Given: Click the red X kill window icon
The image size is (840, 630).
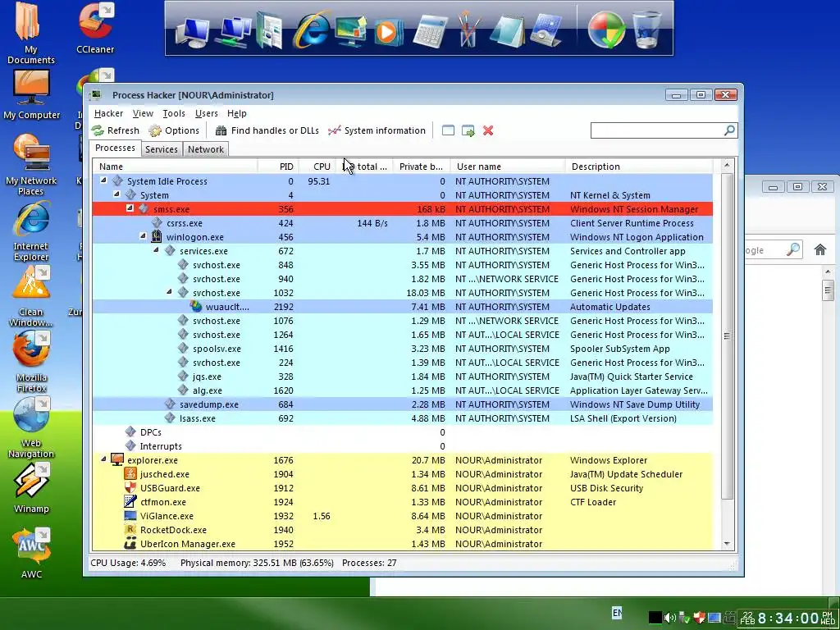Looking at the screenshot, I should coord(488,130).
